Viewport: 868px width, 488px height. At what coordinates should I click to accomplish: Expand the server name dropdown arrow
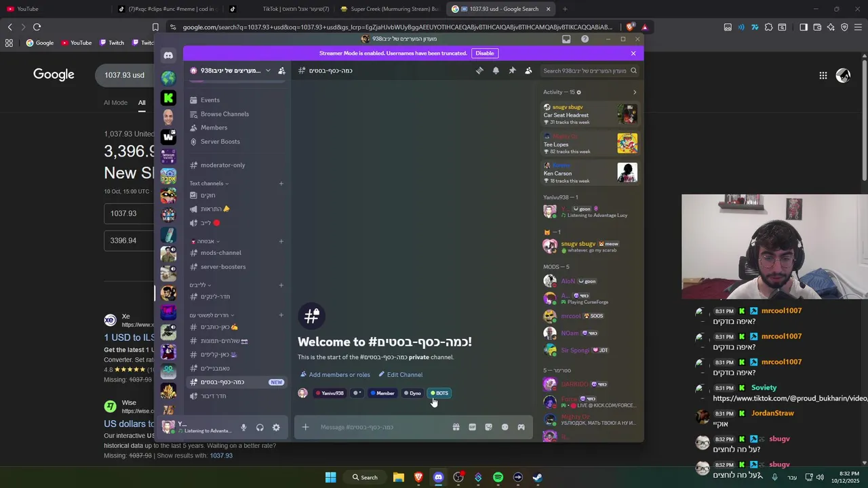click(x=268, y=70)
